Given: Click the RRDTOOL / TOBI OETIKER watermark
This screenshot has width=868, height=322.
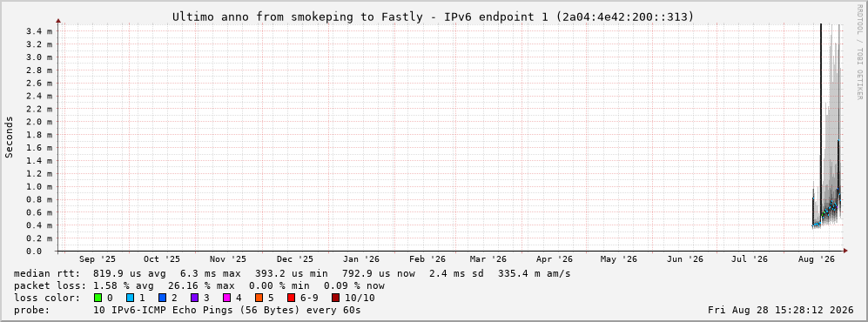Looking at the screenshot, I should point(859,52).
